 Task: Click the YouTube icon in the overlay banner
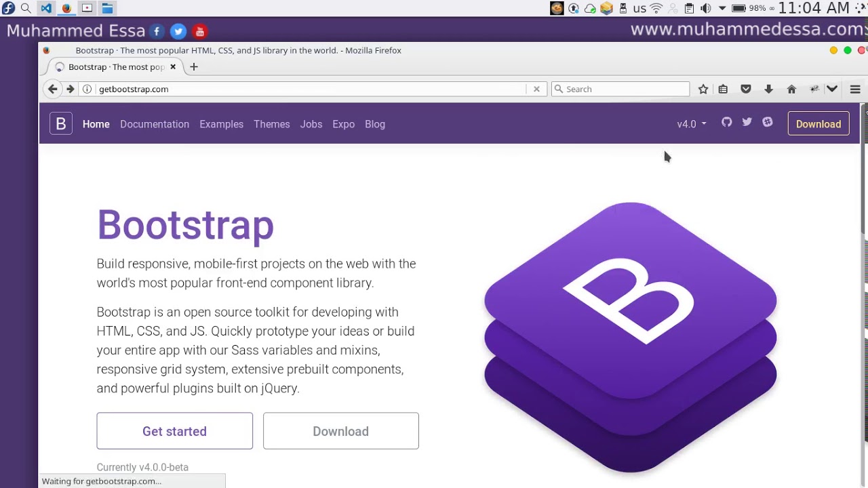pos(199,31)
